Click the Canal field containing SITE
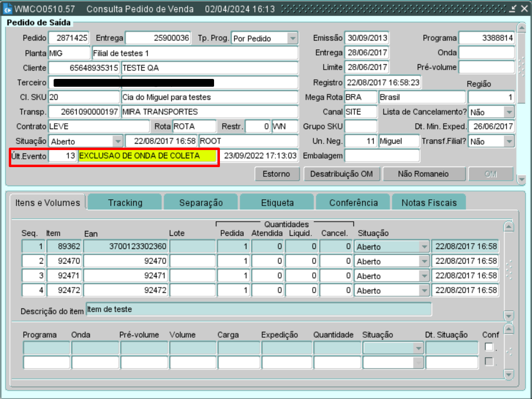This screenshot has height=399, width=532. 361,112
